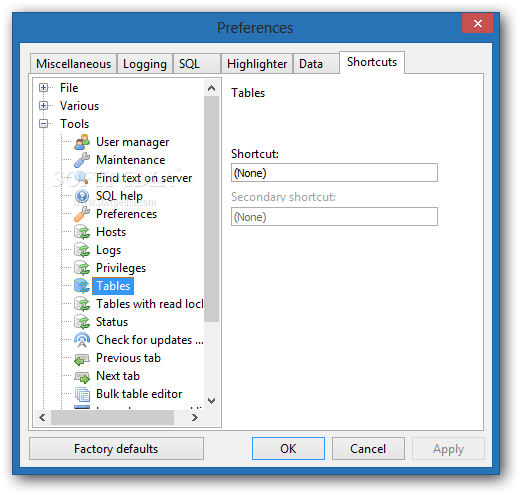
Task: Select the Check for updates entry
Action: 150,340
